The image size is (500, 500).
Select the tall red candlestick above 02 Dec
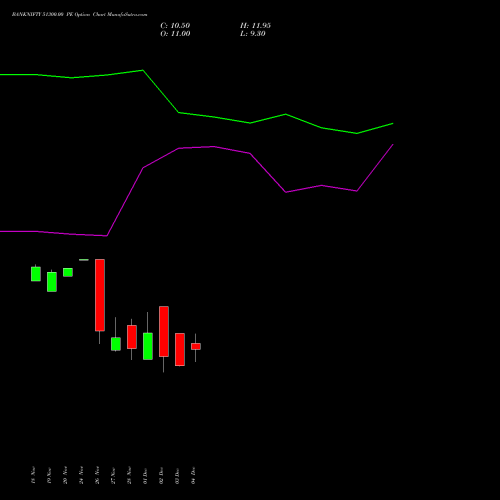point(164,331)
